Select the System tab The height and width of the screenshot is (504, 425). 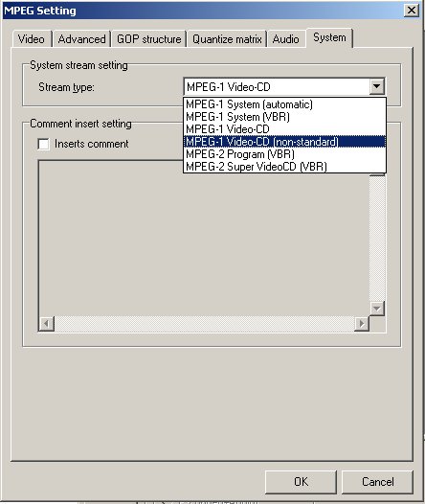tap(329, 38)
